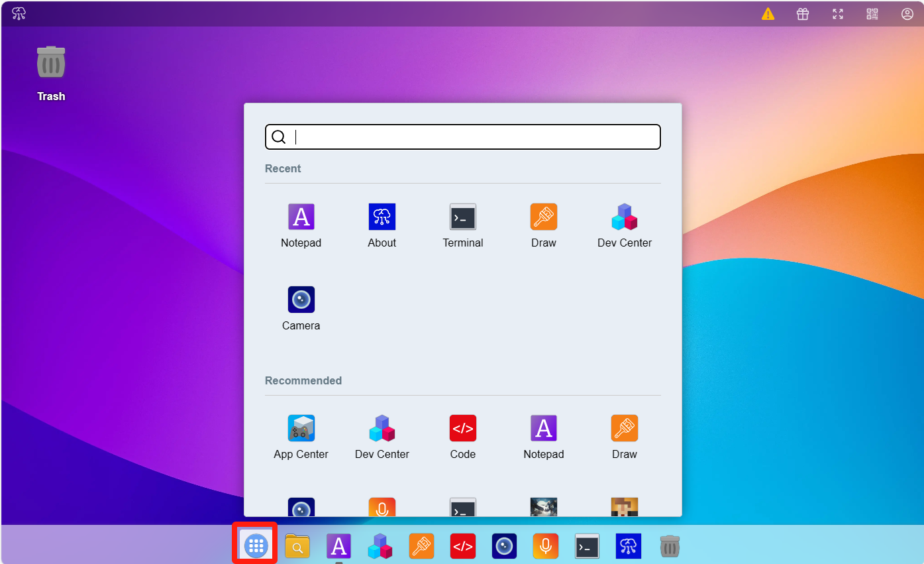This screenshot has width=924, height=564.
Task: Launch Terminal from the taskbar
Action: coord(587,546)
